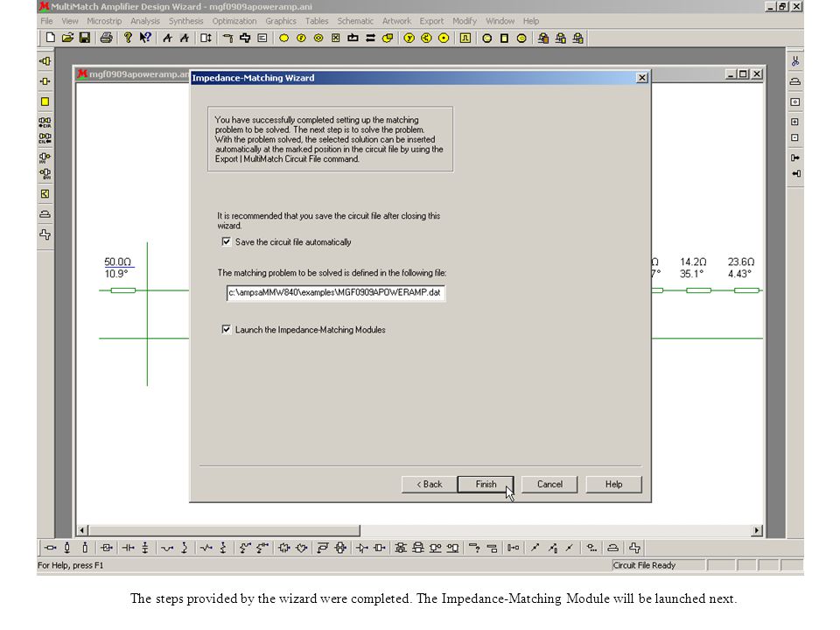Select the 14.2Ω line label in schematic
The image size is (840, 630).
tap(693, 262)
